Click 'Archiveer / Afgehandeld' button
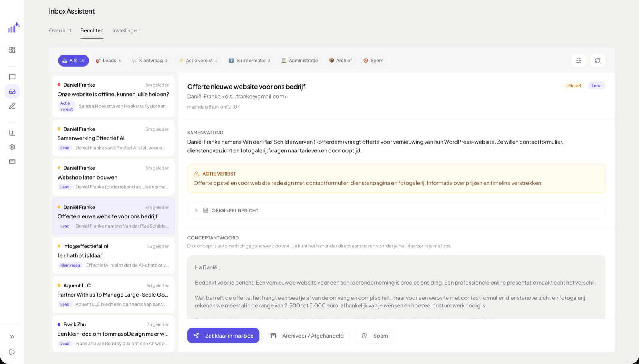The width and height of the screenshot is (639, 364). tap(307, 336)
